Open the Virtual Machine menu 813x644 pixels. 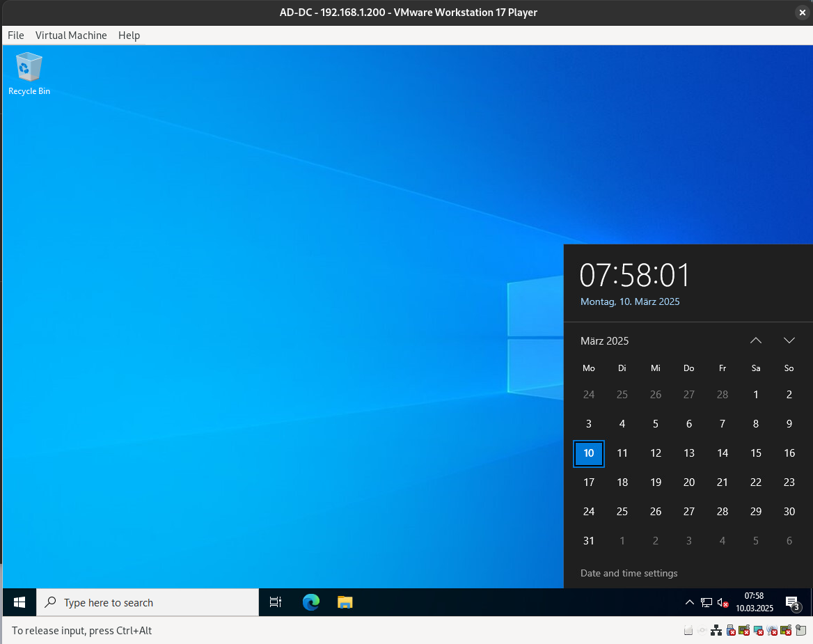71,36
